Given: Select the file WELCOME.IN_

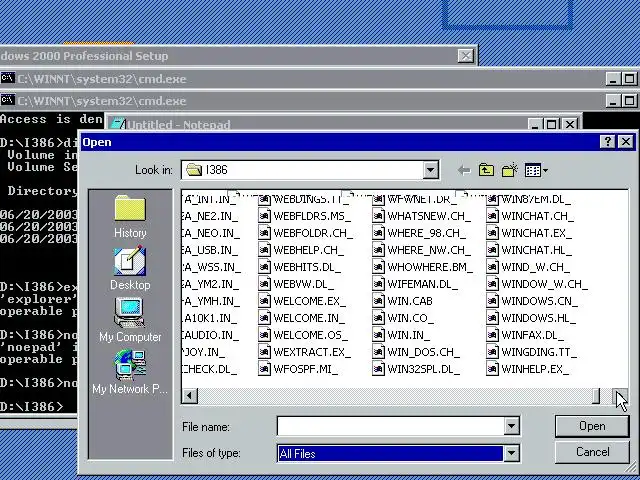Looking at the screenshot, I should pyautogui.click(x=302, y=318).
